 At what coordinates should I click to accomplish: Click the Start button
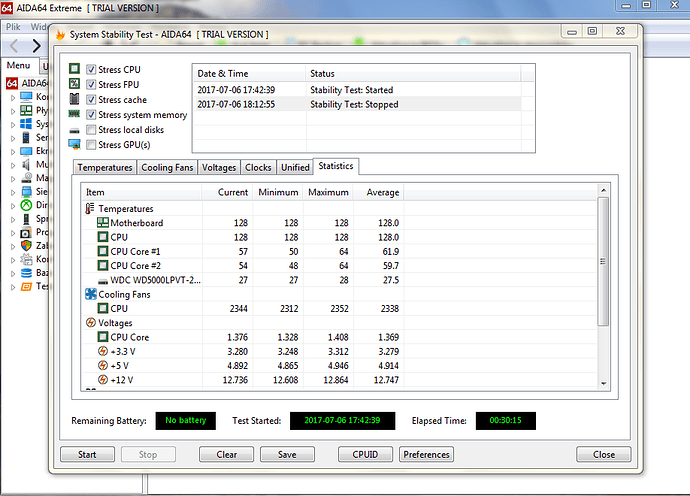(x=87, y=454)
